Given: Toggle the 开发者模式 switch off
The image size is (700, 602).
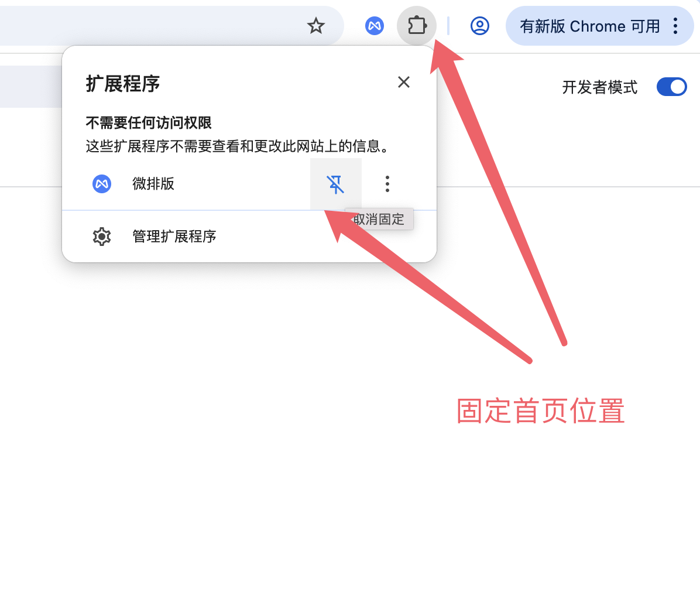Looking at the screenshot, I should 671,87.
